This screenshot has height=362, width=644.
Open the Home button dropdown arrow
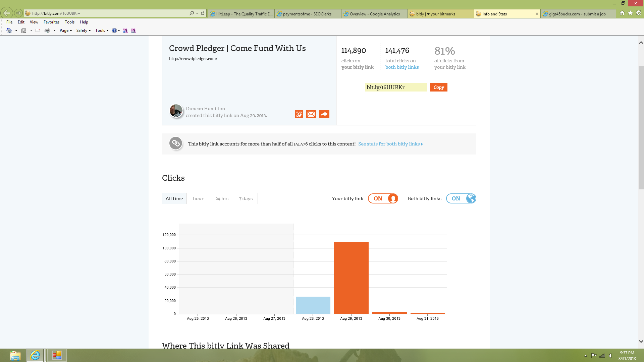click(16, 31)
